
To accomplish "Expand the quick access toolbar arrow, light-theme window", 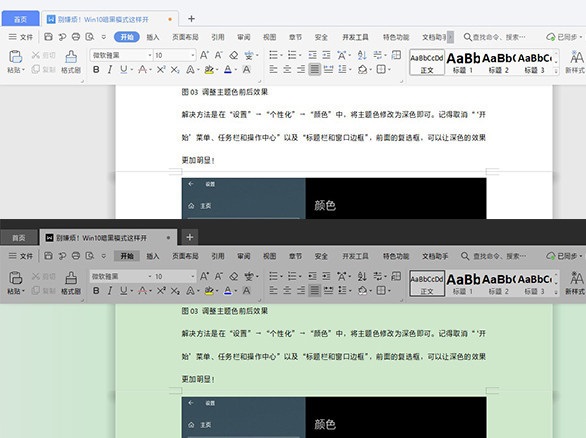I will tap(104, 37).
